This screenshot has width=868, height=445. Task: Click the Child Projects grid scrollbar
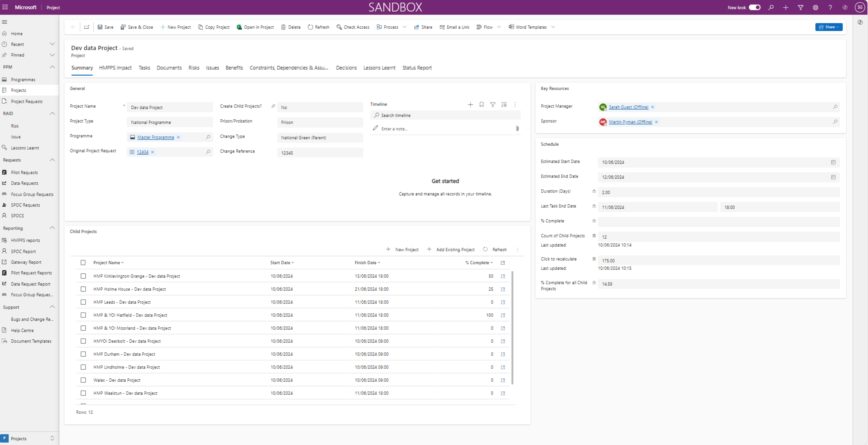(512, 327)
